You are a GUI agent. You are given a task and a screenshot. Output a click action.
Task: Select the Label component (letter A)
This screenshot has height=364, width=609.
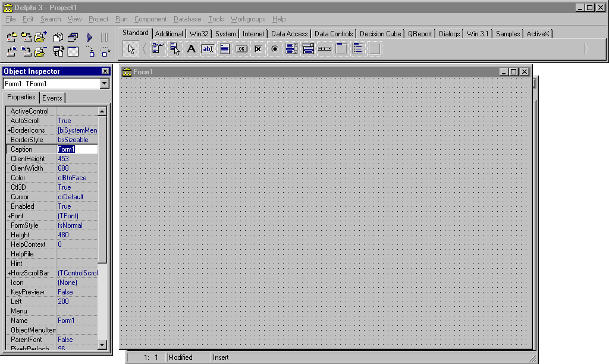191,49
